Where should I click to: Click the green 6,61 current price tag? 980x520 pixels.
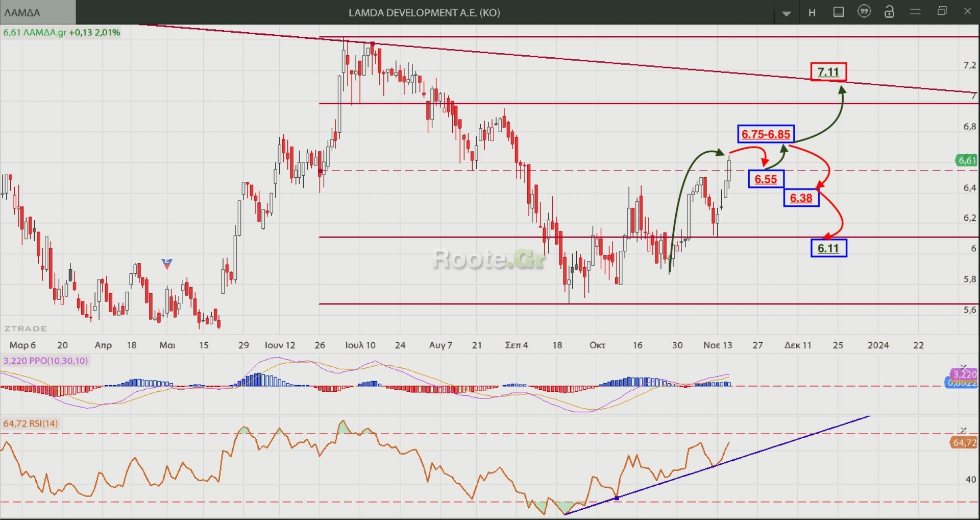click(x=966, y=160)
